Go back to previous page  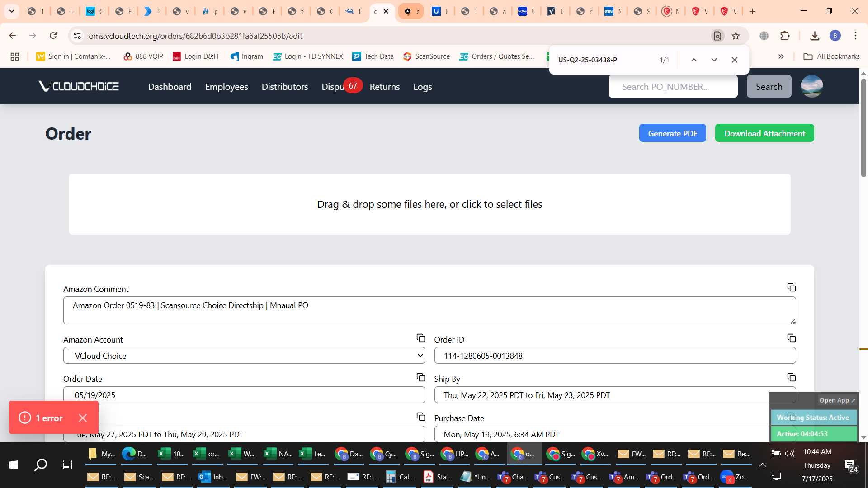pyautogui.click(x=13, y=36)
